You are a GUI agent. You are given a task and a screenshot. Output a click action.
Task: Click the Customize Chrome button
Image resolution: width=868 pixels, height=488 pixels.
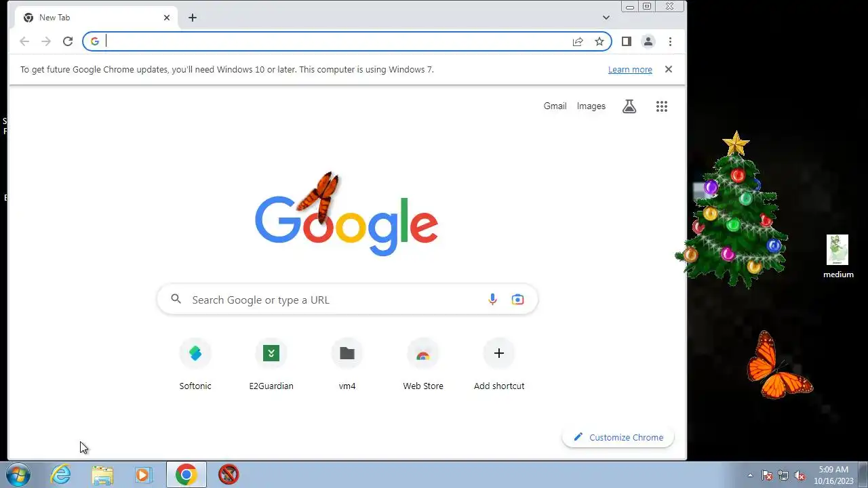click(618, 437)
